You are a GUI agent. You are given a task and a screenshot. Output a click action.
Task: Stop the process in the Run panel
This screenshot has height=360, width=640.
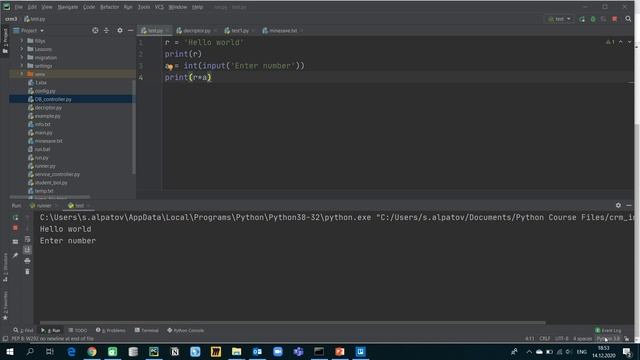pos(16,228)
